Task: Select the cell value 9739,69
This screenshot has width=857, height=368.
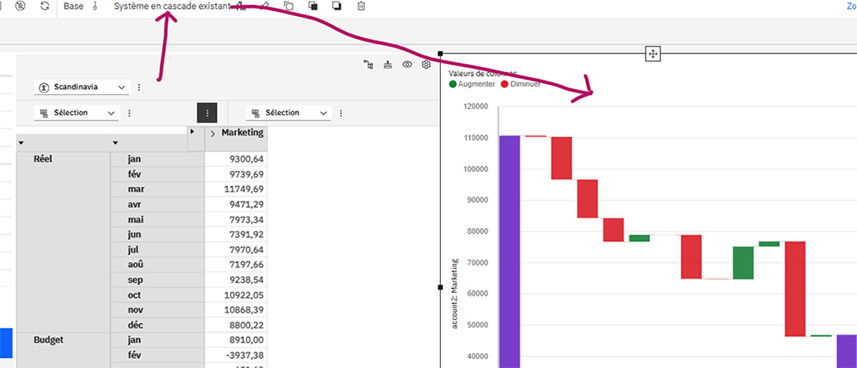Action: click(x=236, y=174)
